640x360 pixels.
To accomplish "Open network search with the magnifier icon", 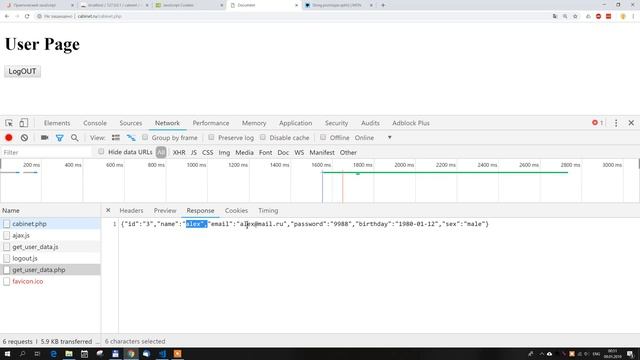I will (x=75, y=138).
